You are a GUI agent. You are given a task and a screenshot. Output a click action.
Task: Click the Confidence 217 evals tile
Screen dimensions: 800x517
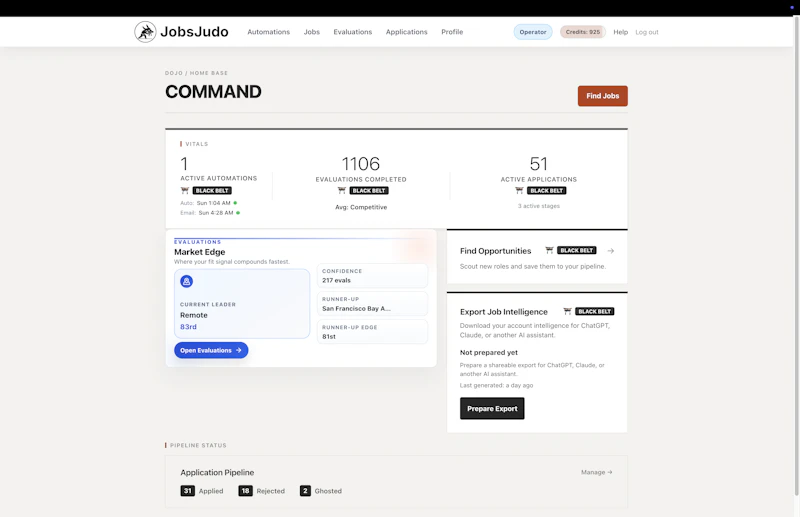pyautogui.click(x=372, y=276)
